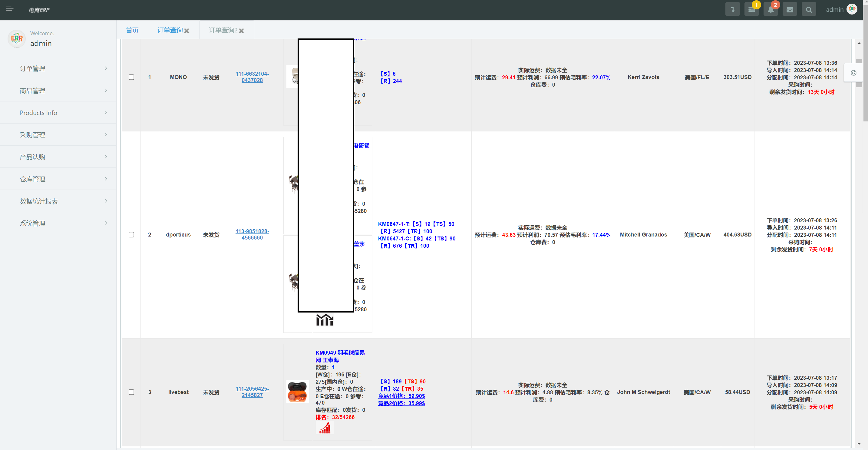
Task: Click the ERP logo avatar in the sidebar
Action: [x=17, y=39]
